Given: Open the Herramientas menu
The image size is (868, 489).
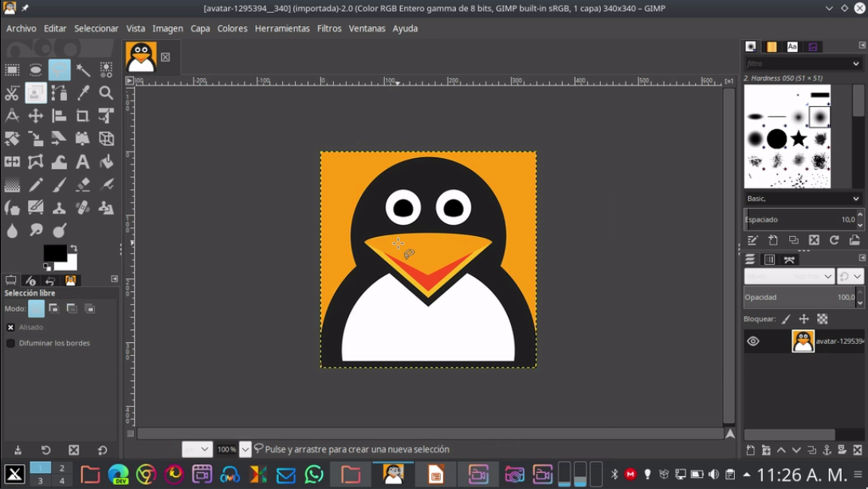Looking at the screenshot, I should click(x=282, y=28).
